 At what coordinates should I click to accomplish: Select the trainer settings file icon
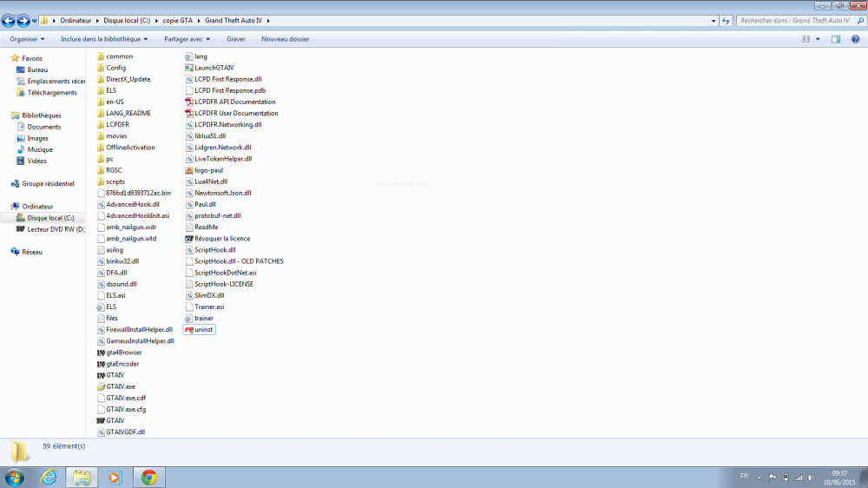click(x=188, y=319)
